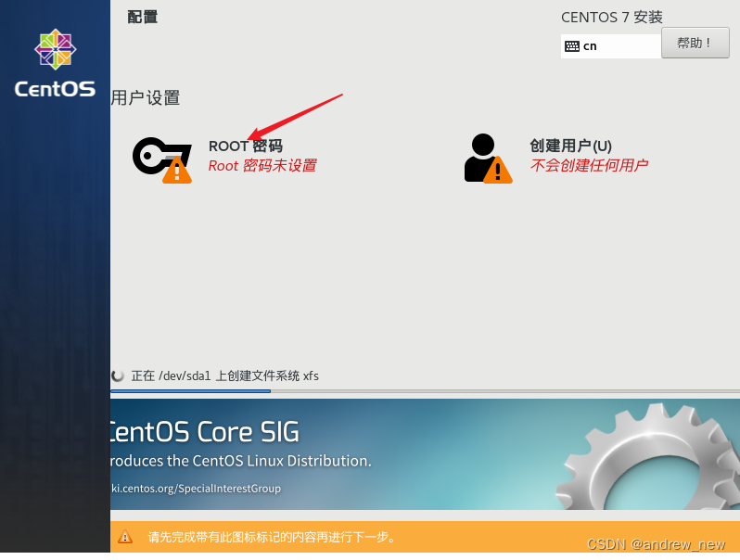Click the installation progress bar
The height and width of the screenshot is (560, 740).
tap(425, 391)
